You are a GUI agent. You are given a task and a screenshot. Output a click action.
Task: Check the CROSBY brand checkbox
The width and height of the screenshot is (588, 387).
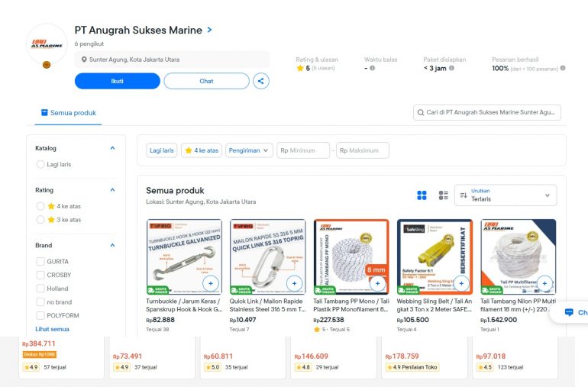click(x=40, y=275)
